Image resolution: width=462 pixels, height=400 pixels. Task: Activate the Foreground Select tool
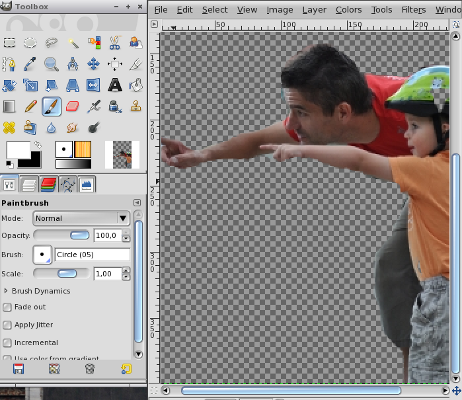tap(136, 42)
